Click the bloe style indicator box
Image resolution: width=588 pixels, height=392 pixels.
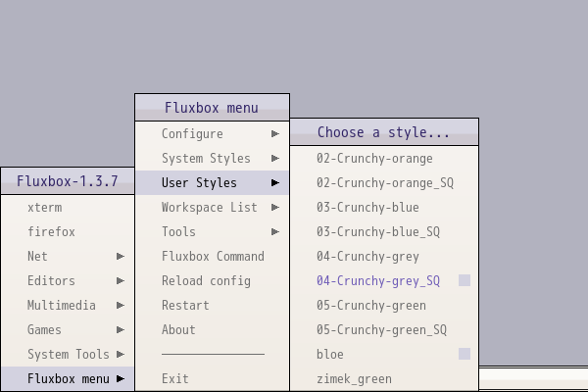click(465, 354)
